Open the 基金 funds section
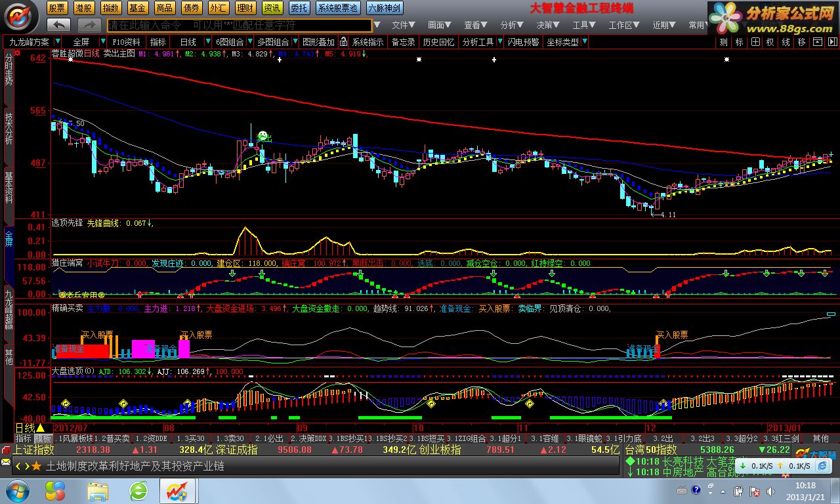 (x=137, y=8)
